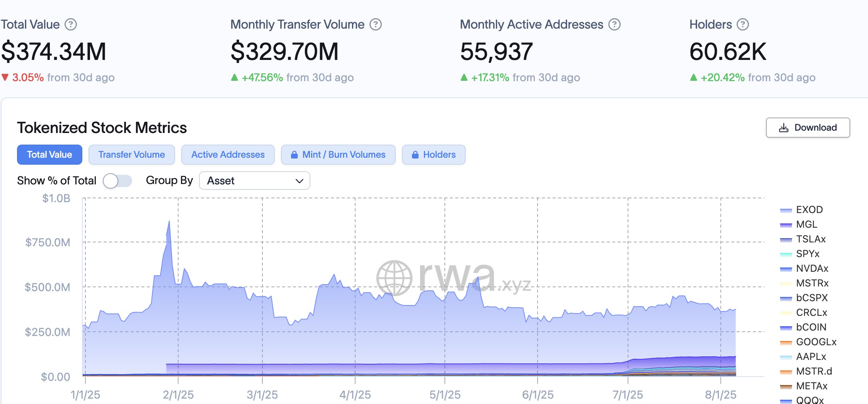Click the $329.70M transfer volume figure

tap(284, 52)
